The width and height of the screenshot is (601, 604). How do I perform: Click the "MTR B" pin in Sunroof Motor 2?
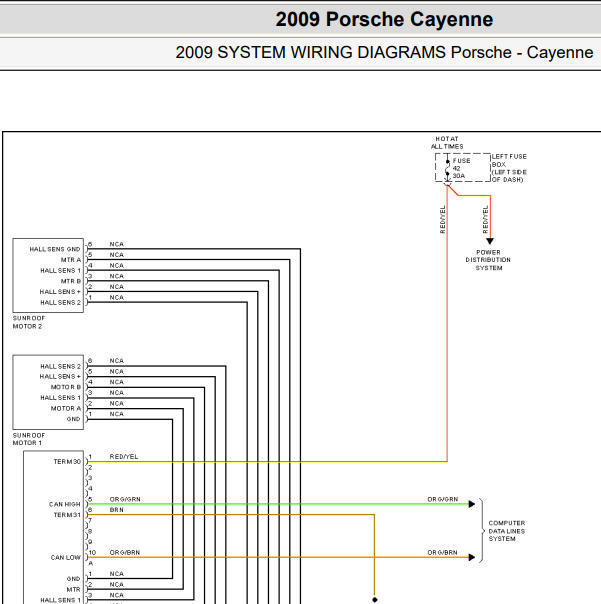[x=71, y=281]
